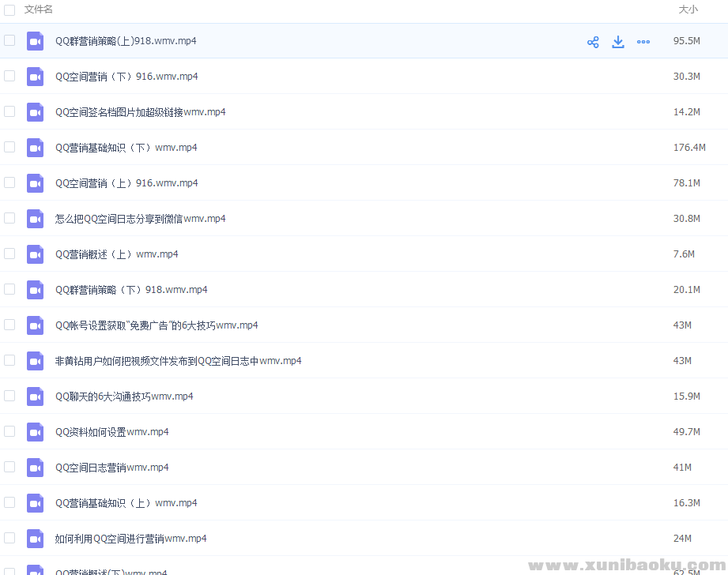Select the checkbox for QQ资料如何设置
728x575 pixels.
pos(9,432)
